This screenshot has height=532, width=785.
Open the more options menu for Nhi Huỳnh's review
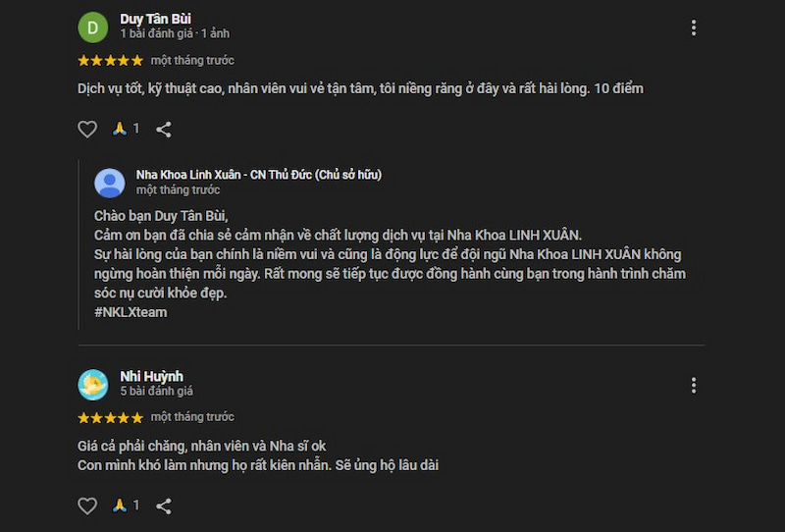pos(694,385)
